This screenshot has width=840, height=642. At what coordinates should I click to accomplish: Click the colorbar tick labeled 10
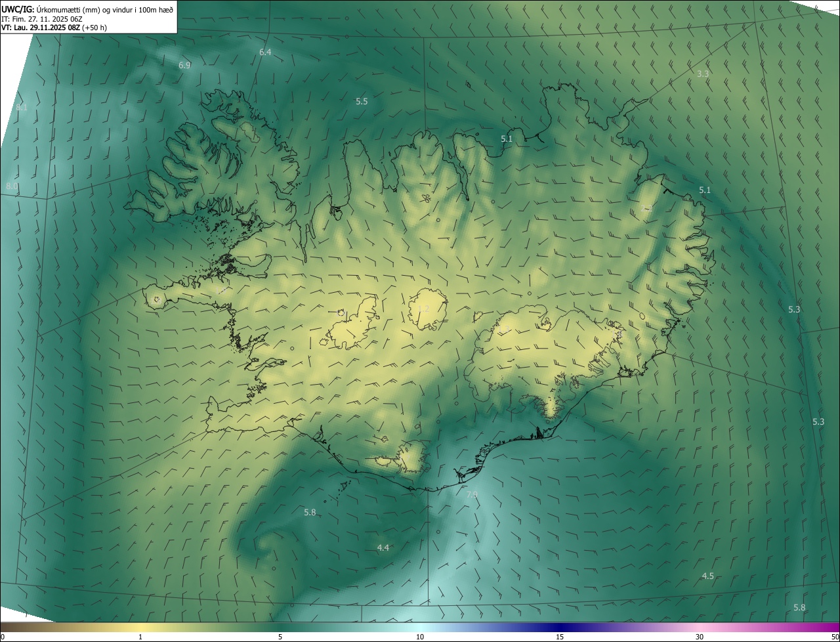pos(420,637)
